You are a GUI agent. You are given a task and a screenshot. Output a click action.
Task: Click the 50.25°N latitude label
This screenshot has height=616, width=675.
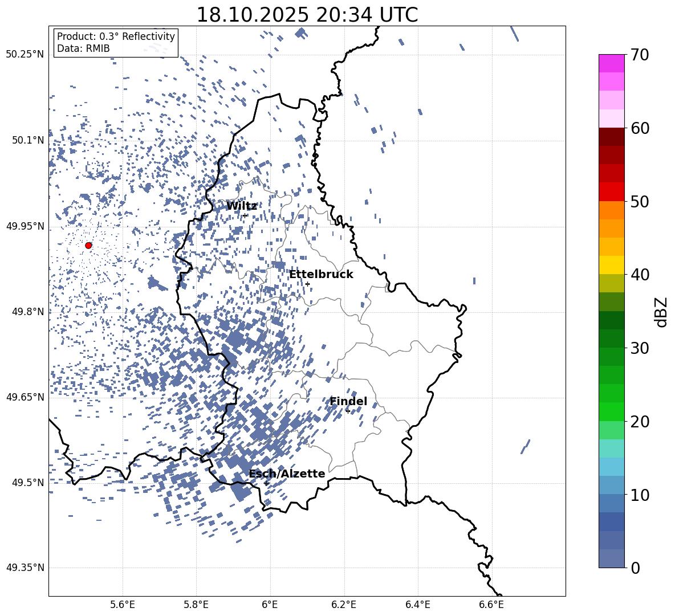pyautogui.click(x=25, y=55)
